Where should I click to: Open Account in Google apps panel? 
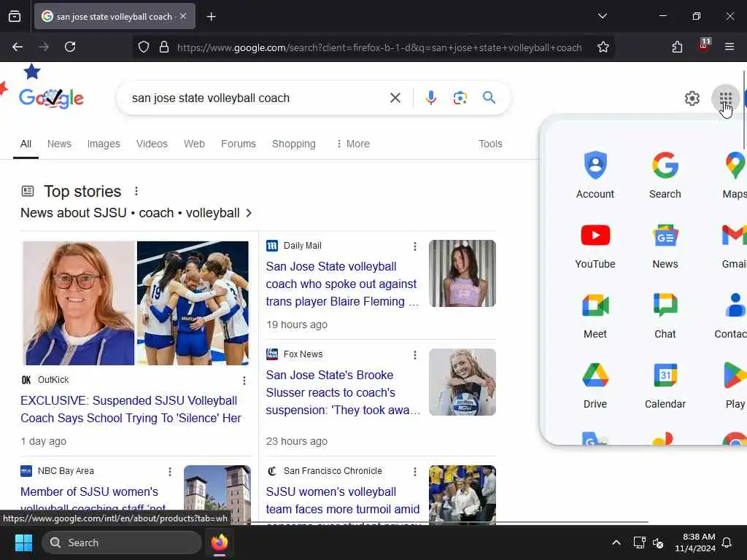[x=595, y=175]
